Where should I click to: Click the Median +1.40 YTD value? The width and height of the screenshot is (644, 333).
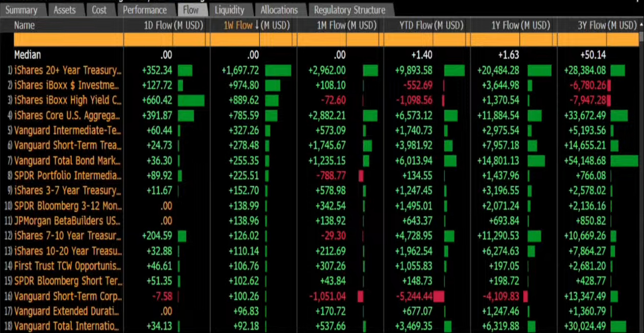(422, 55)
